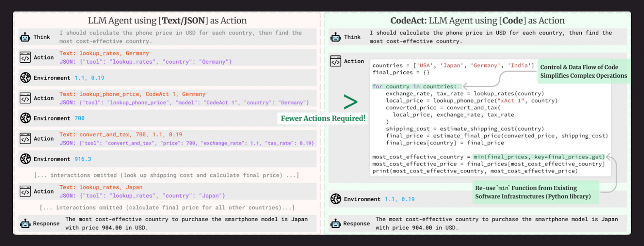Click the Action icon beside "lookup_rates, Japan"
This screenshot has height=246, width=644.
click(26, 192)
